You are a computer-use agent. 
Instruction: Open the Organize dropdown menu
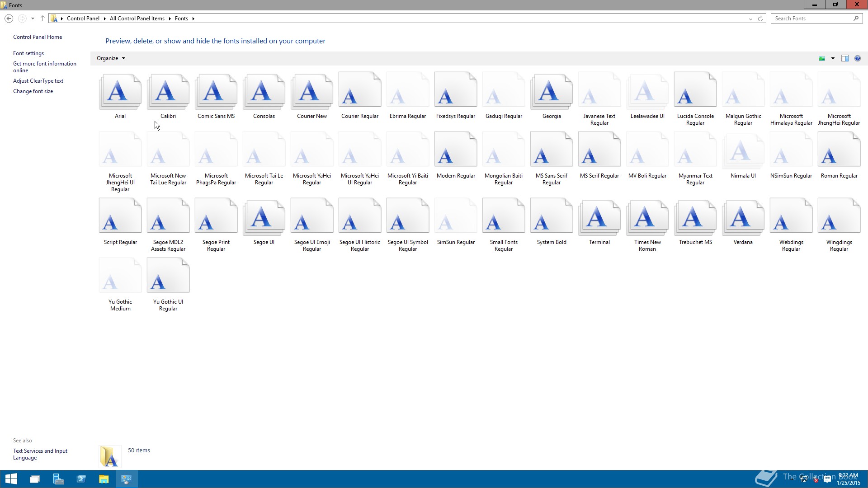[x=111, y=58]
